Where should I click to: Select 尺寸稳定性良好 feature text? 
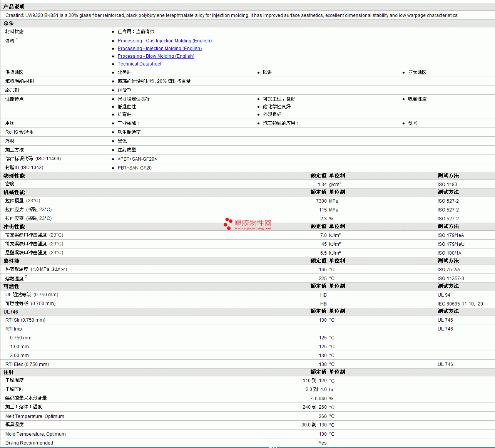(134, 99)
